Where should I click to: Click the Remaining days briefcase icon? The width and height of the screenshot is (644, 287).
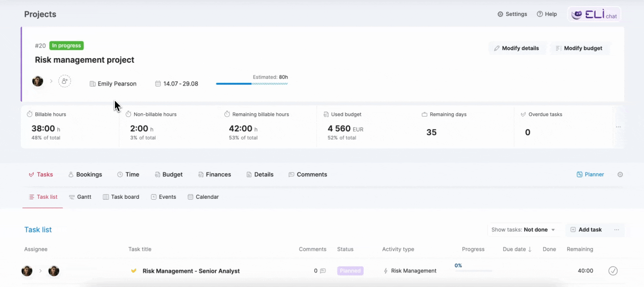click(425, 114)
